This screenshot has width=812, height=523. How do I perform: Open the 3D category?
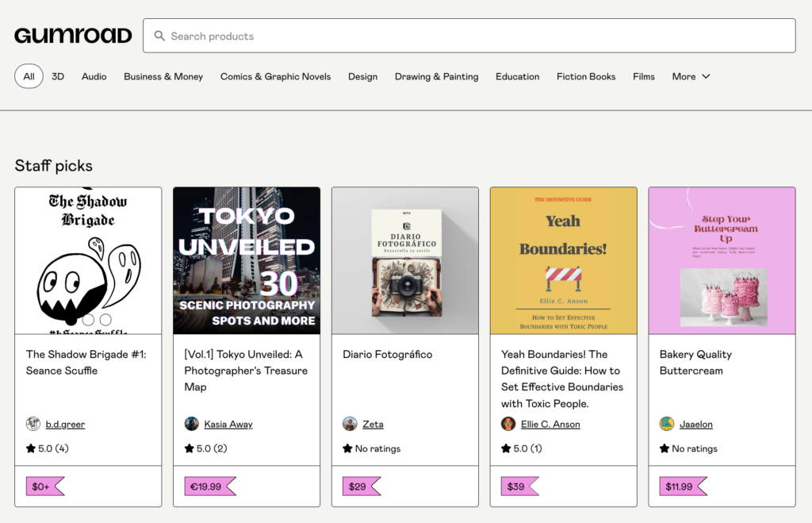(58, 76)
